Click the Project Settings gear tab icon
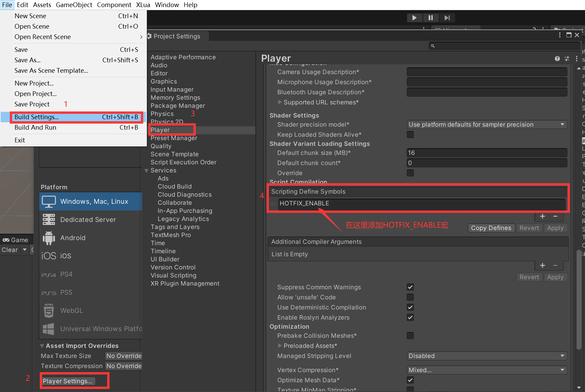585x392 pixels. click(149, 36)
